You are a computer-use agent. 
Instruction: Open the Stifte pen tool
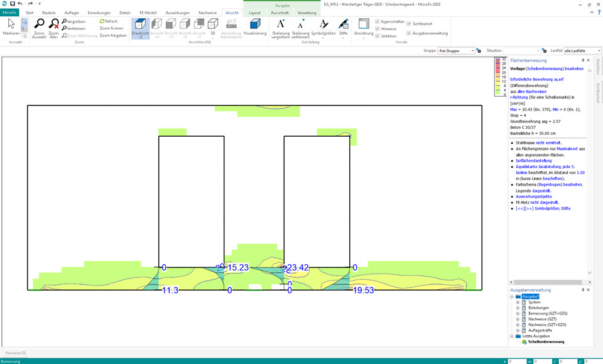343,25
